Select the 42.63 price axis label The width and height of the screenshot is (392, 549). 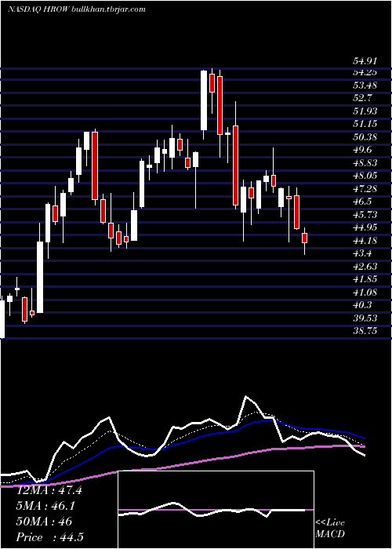point(365,267)
